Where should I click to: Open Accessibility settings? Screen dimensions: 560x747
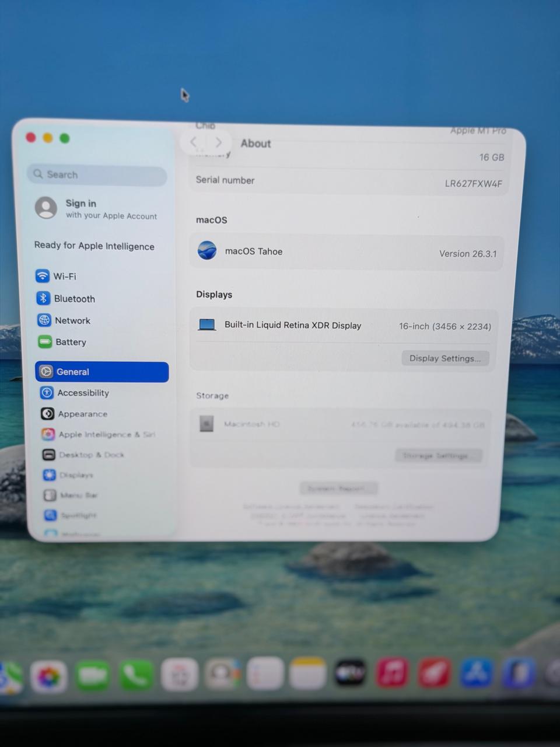75,393
